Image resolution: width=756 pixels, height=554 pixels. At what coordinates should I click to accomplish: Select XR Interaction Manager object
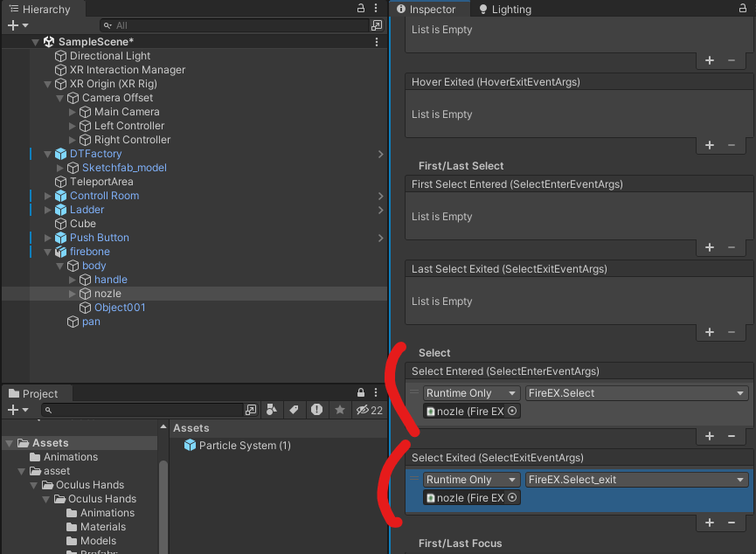[x=128, y=70]
